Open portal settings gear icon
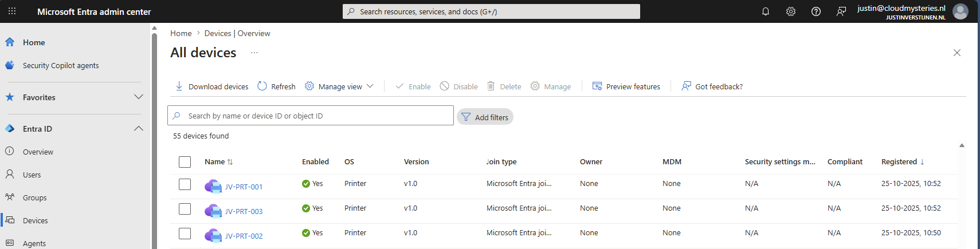 (x=791, y=11)
